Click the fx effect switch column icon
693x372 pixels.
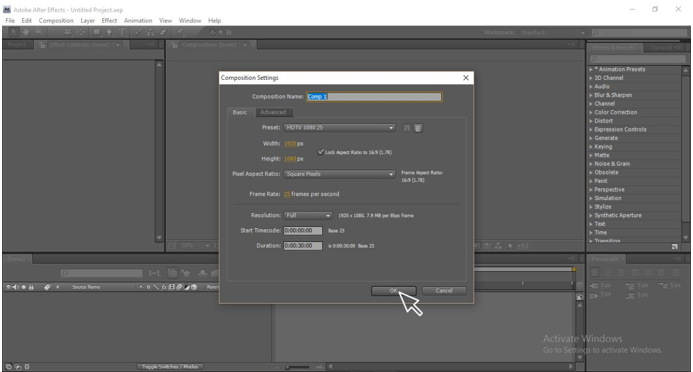tap(164, 287)
